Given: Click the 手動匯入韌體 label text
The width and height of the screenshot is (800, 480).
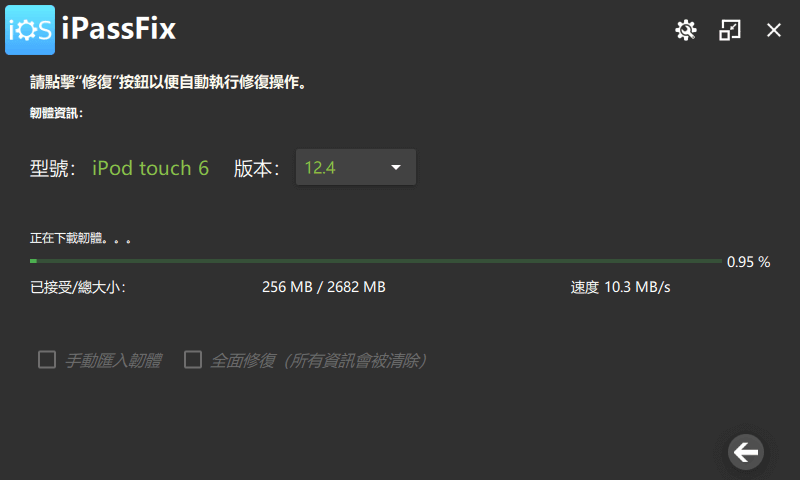Looking at the screenshot, I should [113, 361].
